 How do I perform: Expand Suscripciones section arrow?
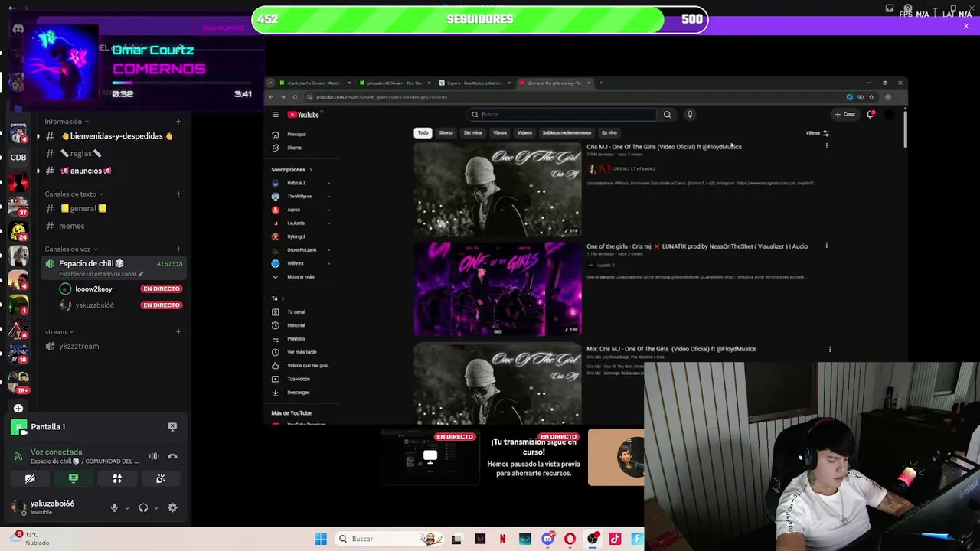tap(310, 170)
